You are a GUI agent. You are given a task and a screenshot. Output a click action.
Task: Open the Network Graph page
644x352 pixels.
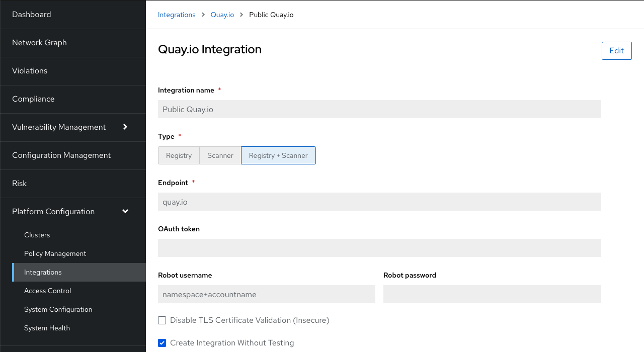(x=39, y=43)
